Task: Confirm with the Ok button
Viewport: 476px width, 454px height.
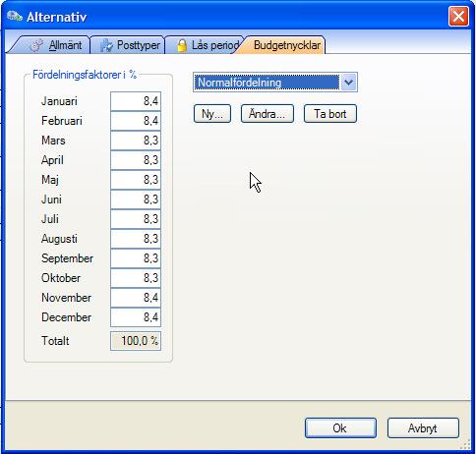Action: 340,427
